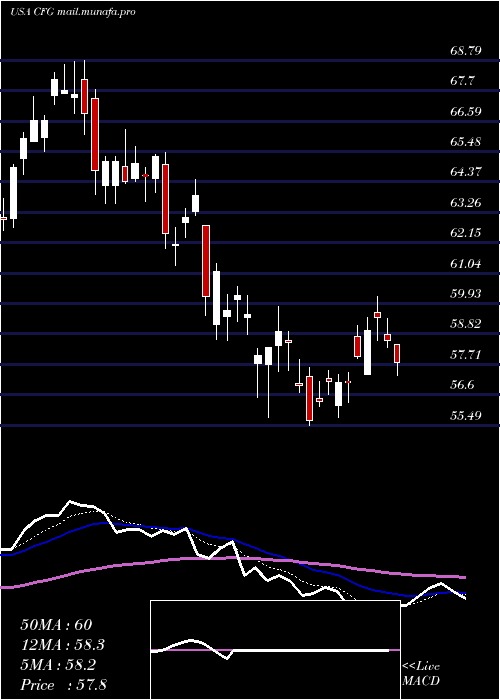Click the 5MA : 58.2 readout

click(60, 665)
